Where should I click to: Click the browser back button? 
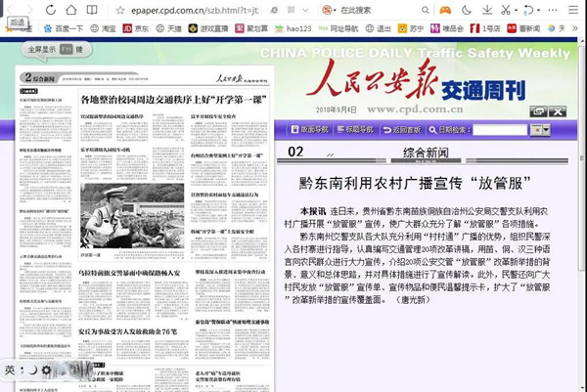tap(11, 11)
